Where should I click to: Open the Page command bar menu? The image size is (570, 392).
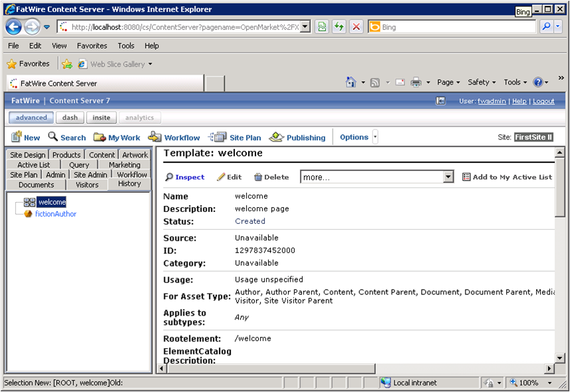coord(448,82)
